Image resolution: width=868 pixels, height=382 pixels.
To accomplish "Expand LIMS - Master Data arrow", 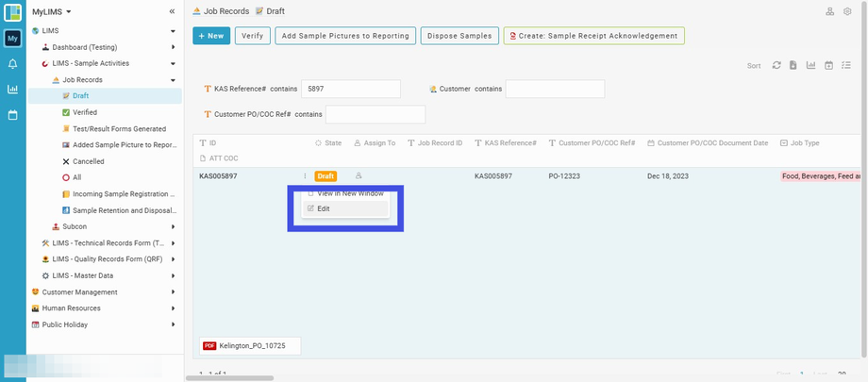I will [x=173, y=275].
